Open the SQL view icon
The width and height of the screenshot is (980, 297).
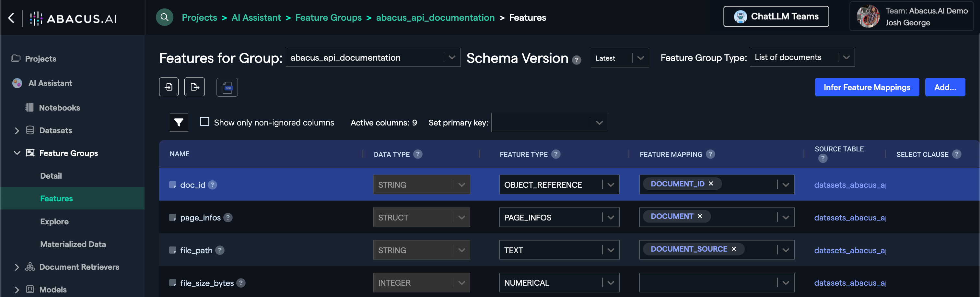pos(227,87)
